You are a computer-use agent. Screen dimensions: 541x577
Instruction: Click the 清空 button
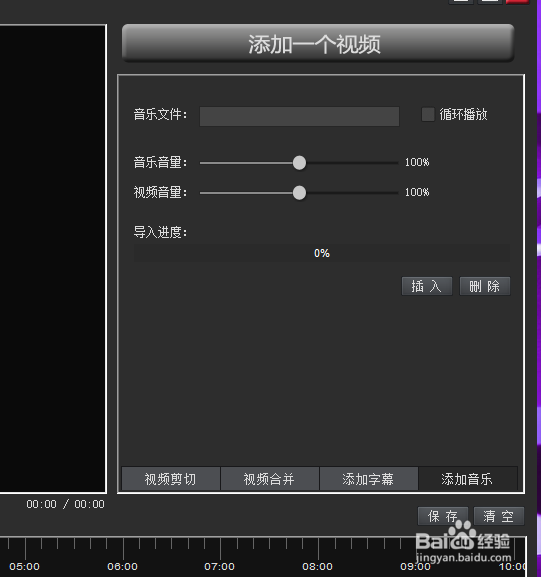click(x=499, y=516)
